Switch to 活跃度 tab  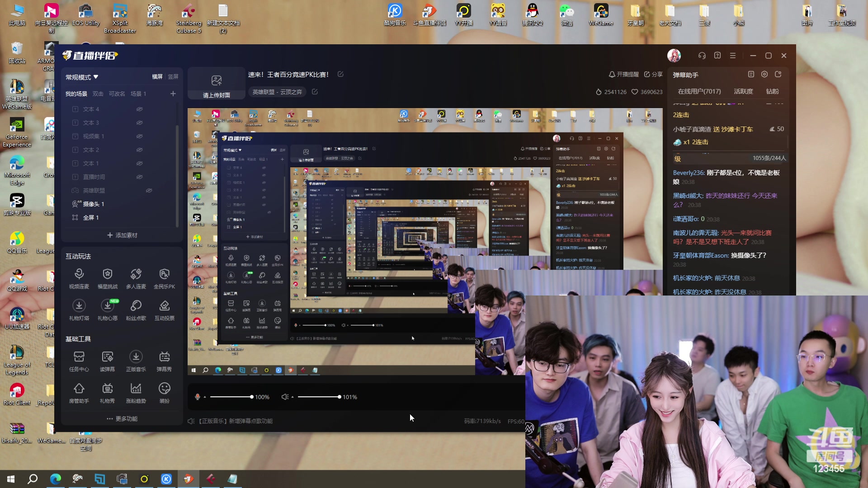[x=743, y=91]
